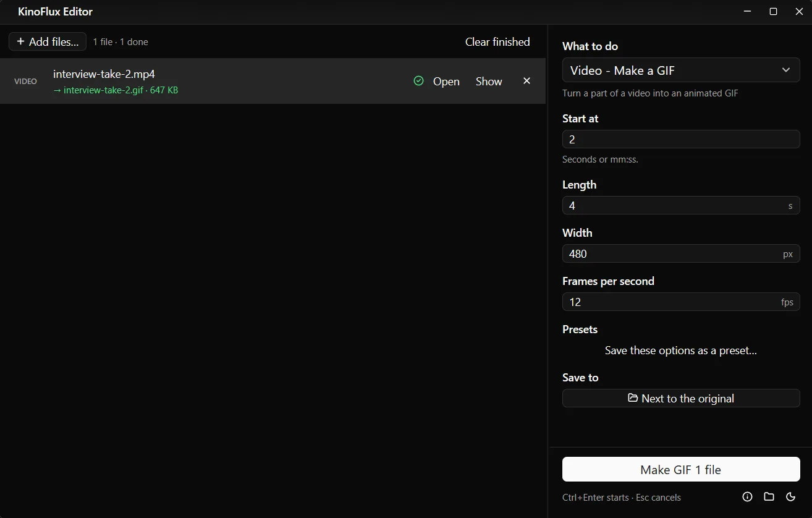Click into the Length input field
Viewport: 812px width, 518px height.
[x=681, y=205]
